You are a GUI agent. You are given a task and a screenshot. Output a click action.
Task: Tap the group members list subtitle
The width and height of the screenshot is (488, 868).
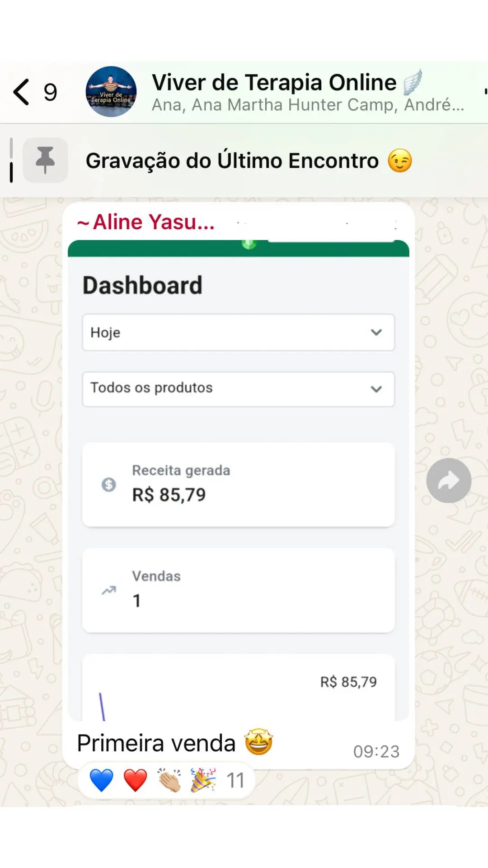(x=308, y=105)
